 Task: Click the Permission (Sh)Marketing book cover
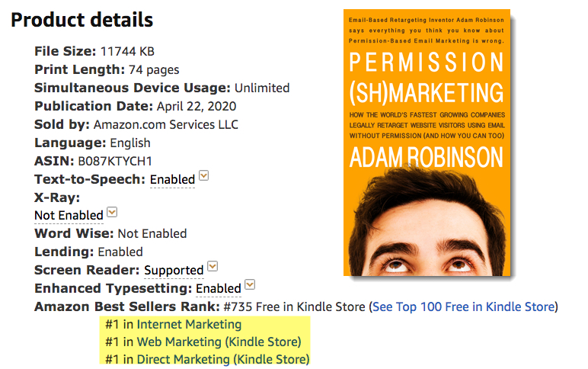pos(427,143)
